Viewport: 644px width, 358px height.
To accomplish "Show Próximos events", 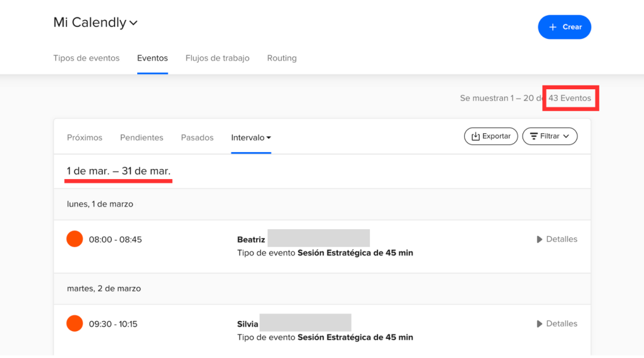I will [84, 138].
